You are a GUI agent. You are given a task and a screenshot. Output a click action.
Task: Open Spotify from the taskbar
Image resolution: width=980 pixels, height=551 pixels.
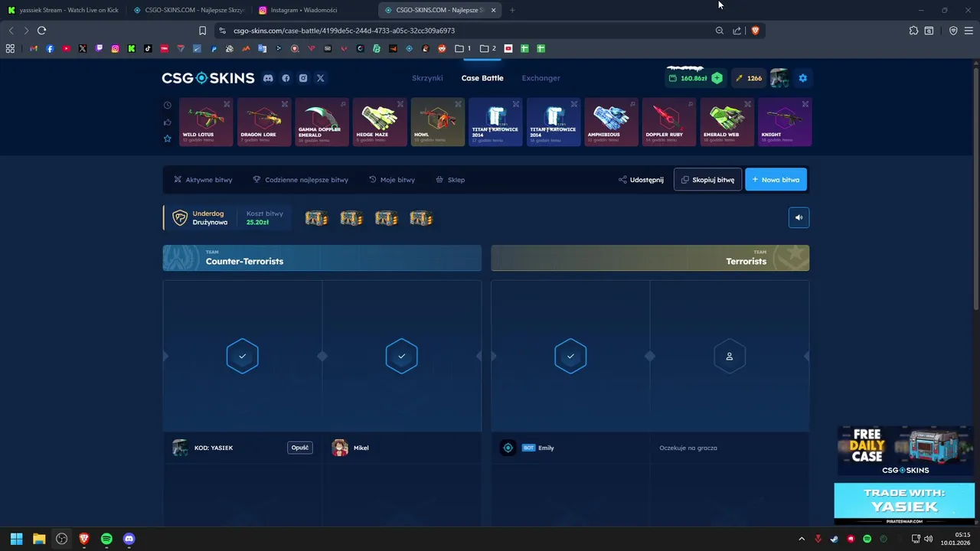point(106,539)
